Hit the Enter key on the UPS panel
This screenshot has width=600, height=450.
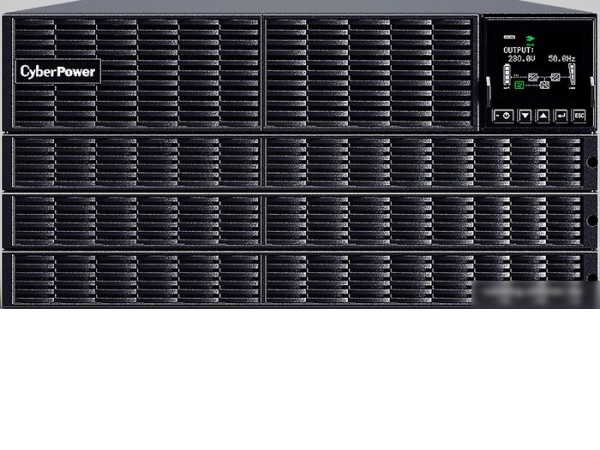(561, 116)
